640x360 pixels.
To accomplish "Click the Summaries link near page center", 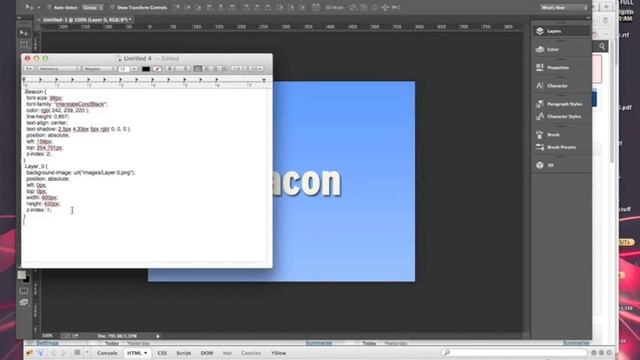I will pos(319,343).
